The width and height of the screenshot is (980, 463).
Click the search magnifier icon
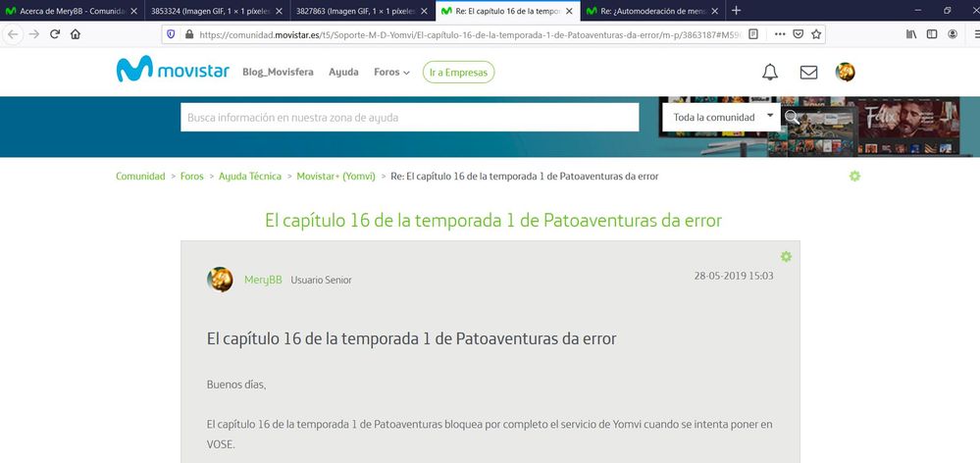click(792, 117)
